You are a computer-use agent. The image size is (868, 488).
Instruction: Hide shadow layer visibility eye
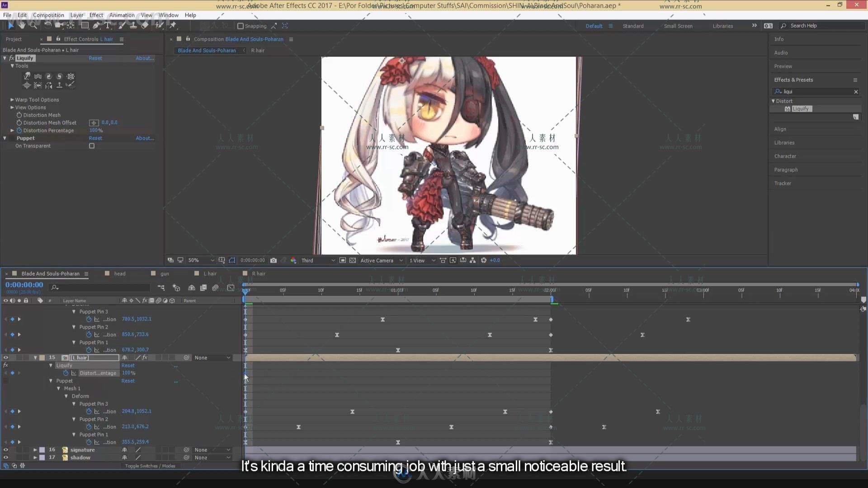(x=6, y=458)
